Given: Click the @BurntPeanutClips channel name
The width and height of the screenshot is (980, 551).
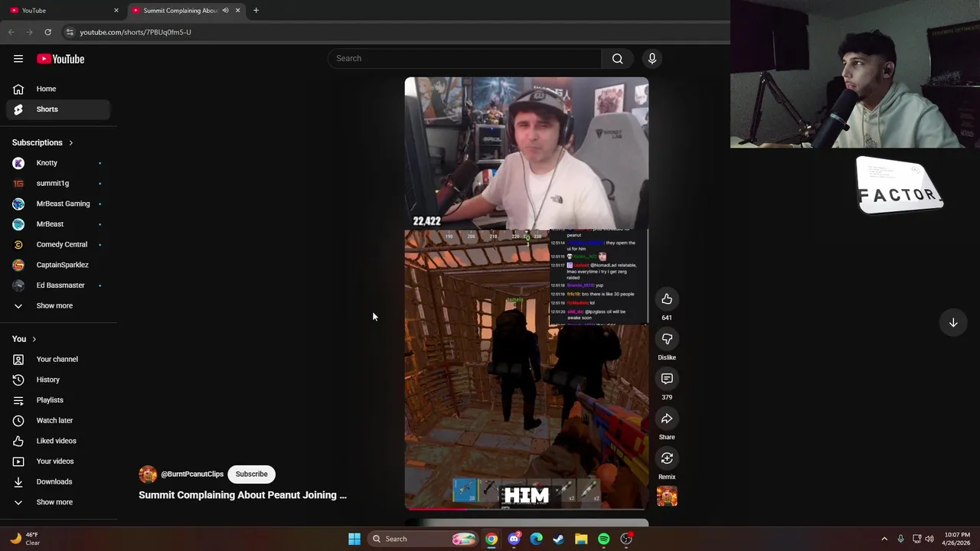Looking at the screenshot, I should 192,474.
